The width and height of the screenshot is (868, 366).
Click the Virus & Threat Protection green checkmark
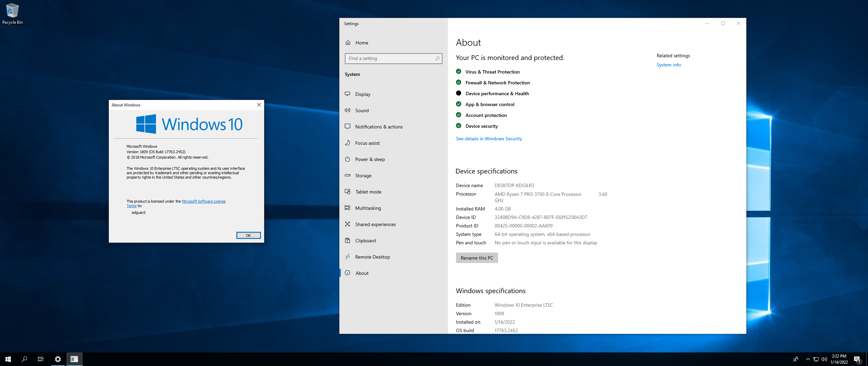[459, 72]
